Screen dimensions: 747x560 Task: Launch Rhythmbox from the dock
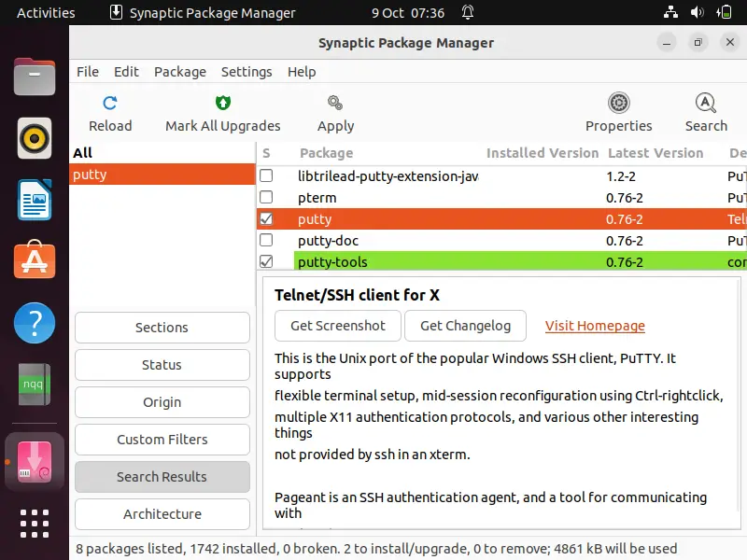click(35, 138)
